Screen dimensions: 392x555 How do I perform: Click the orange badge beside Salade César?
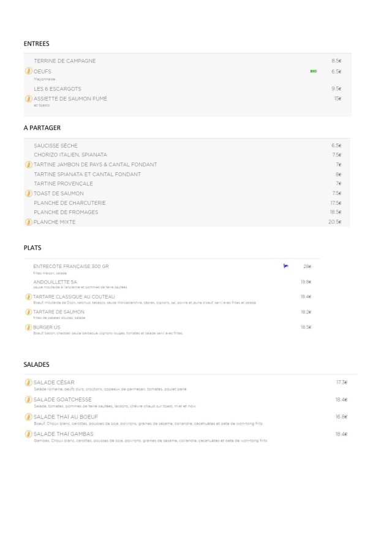click(x=28, y=383)
